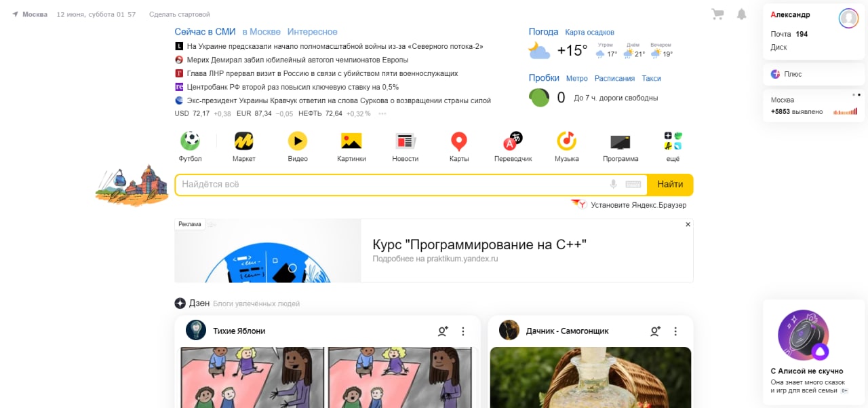Screen dimensions: 868x408
Task: Open the Пробки traffic link
Action: click(x=544, y=78)
